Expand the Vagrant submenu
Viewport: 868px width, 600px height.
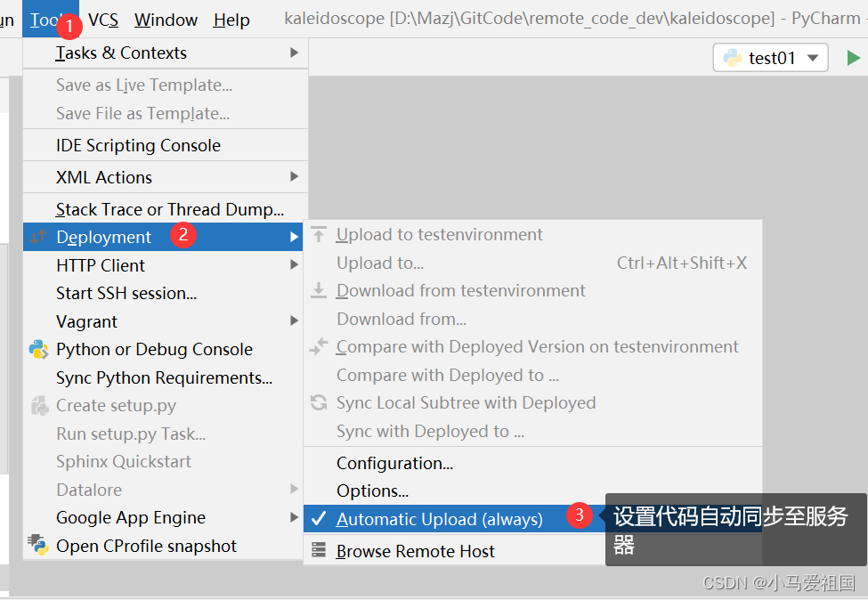pos(163,321)
